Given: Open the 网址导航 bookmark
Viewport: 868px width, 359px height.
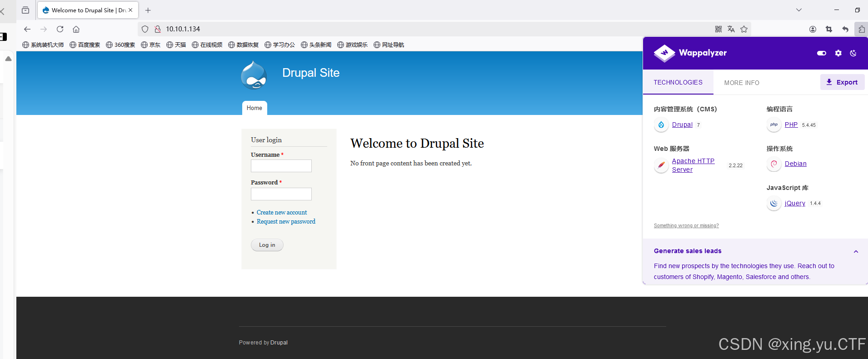Looking at the screenshot, I should pyautogui.click(x=389, y=45).
